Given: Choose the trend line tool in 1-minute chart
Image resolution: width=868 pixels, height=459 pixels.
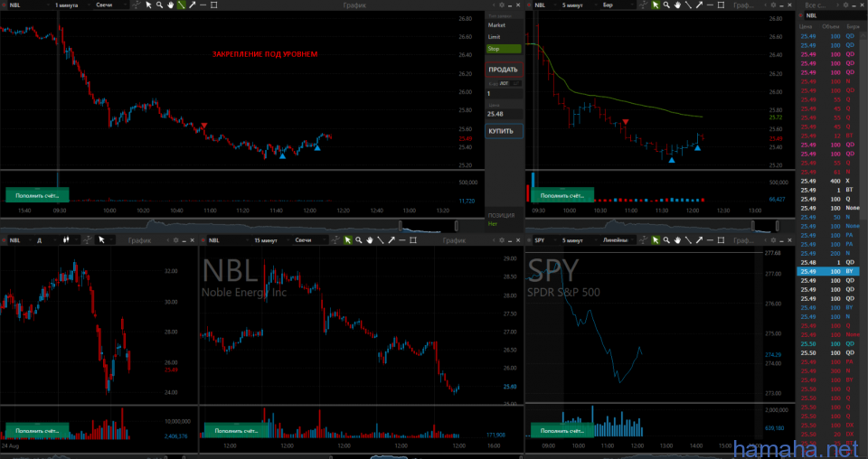Looking at the screenshot, I should click(181, 5).
